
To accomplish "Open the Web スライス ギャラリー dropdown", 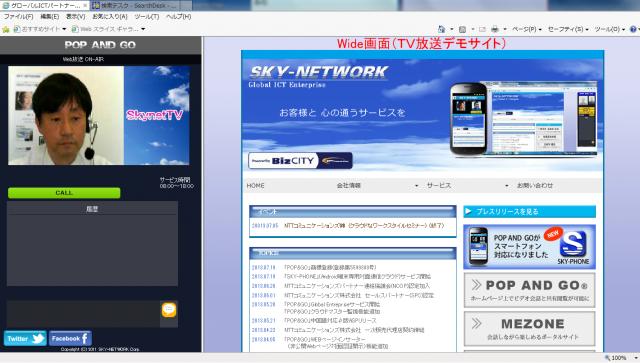I will (108, 29).
